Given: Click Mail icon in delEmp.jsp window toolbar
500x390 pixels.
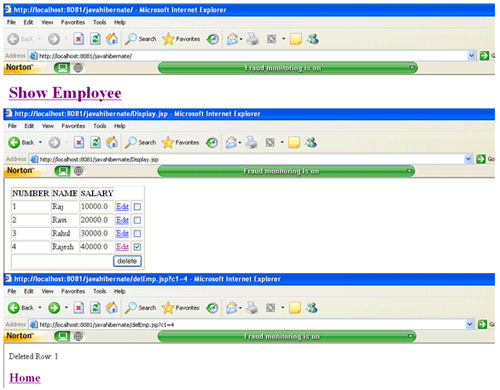Looking at the screenshot, I should 232,308.
